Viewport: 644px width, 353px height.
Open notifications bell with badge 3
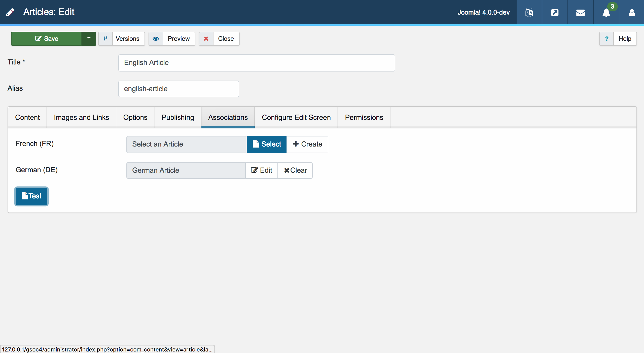click(x=606, y=12)
